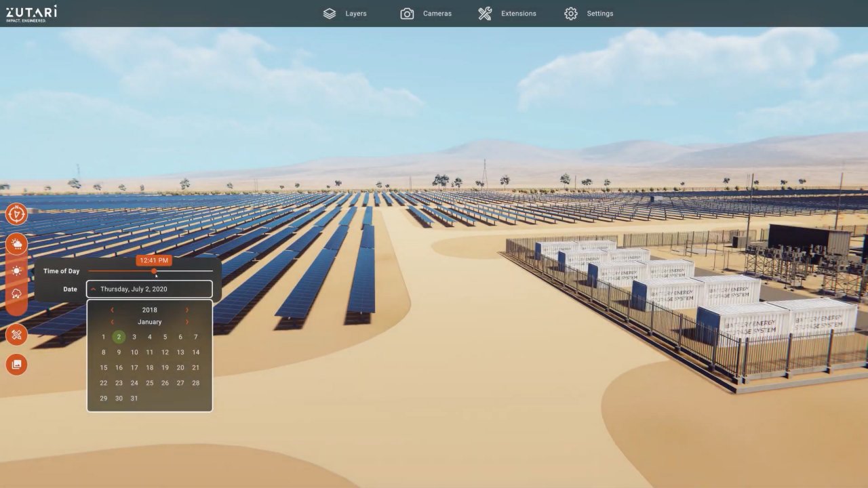Open the Cameras menu

(x=437, y=13)
